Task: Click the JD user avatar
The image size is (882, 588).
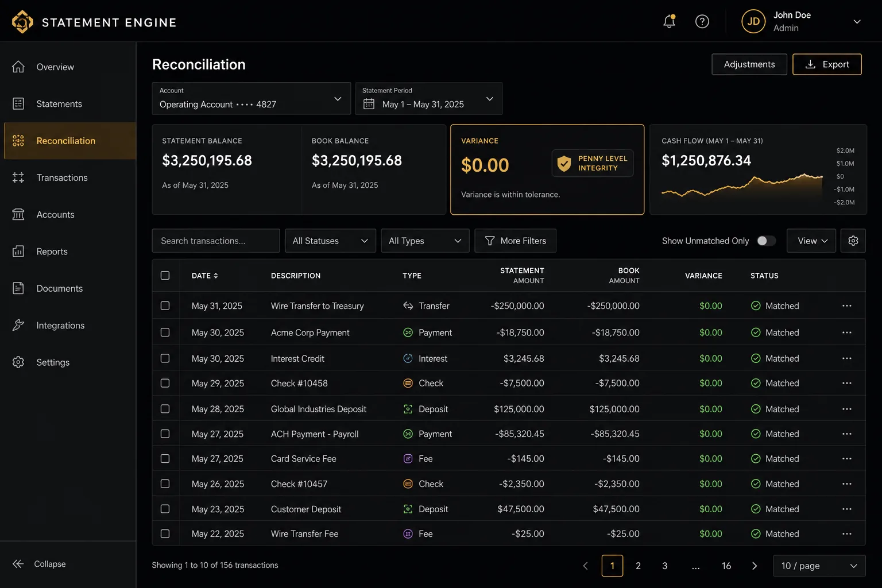Action: click(753, 22)
